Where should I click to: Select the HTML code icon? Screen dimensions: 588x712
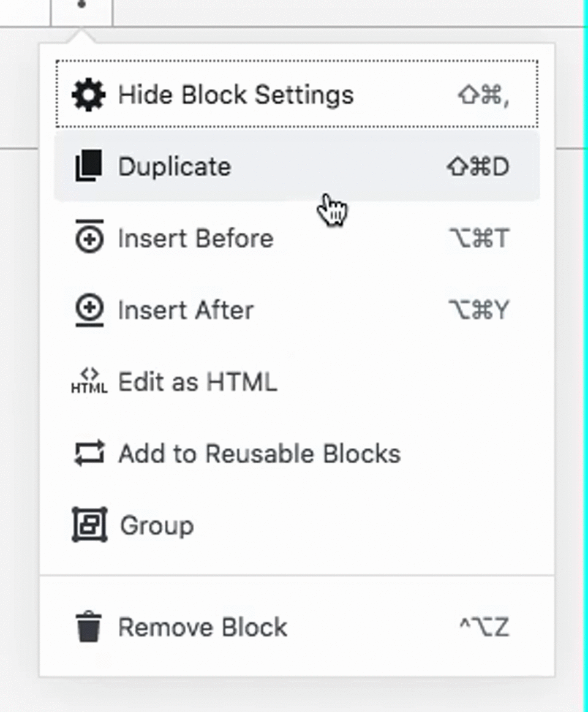(x=89, y=381)
